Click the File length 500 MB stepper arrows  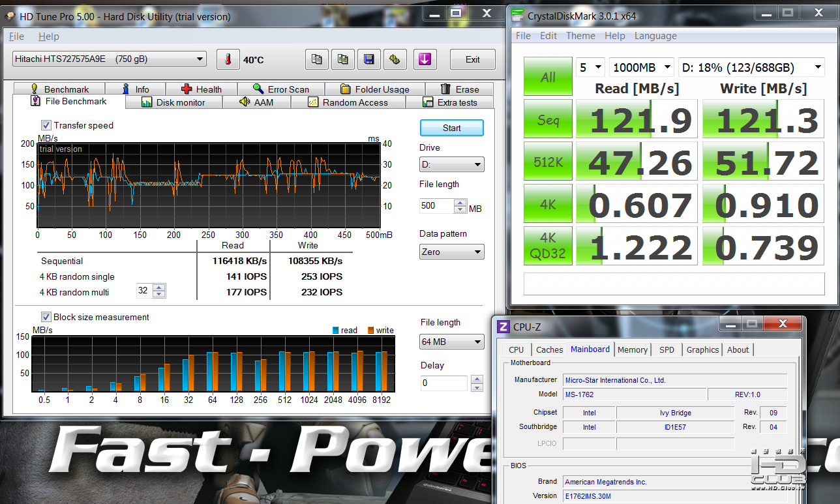tap(462, 205)
